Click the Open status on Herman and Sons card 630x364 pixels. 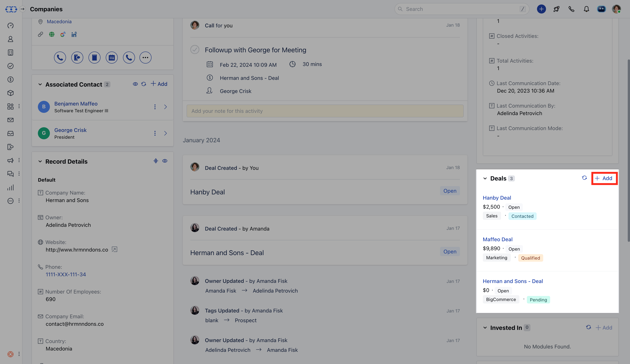pos(450,252)
